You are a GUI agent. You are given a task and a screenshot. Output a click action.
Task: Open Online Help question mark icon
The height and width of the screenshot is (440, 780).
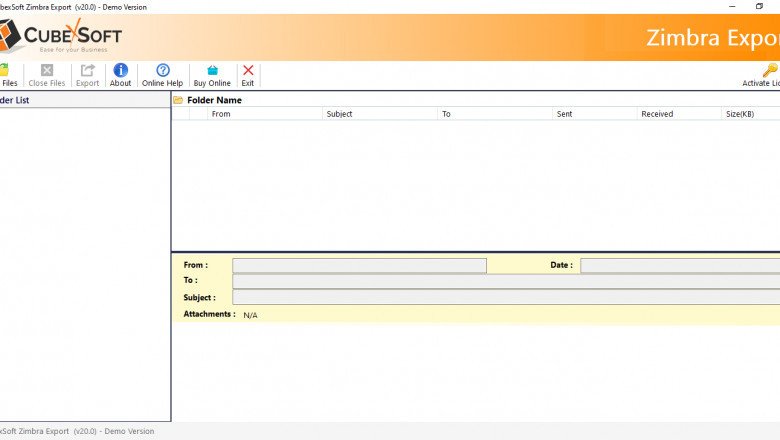[x=163, y=70]
